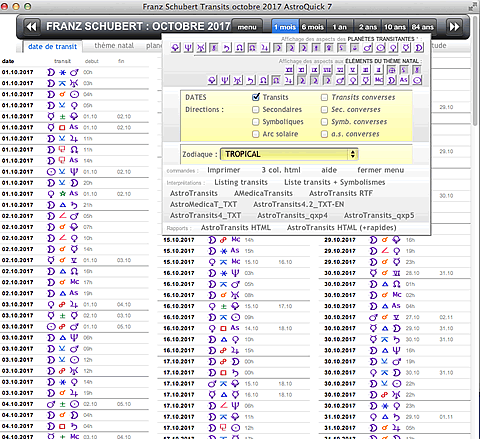Viewport: 480px width, 439px height.
Task: Toggle natal Sun in the natal elements row
Action: pos(417,80)
